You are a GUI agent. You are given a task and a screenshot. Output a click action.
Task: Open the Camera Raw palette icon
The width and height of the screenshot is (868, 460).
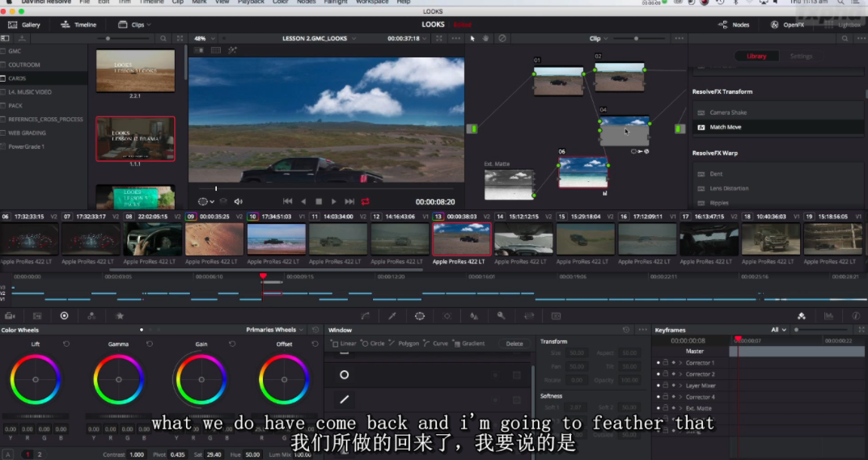click(x=10, y=315)
